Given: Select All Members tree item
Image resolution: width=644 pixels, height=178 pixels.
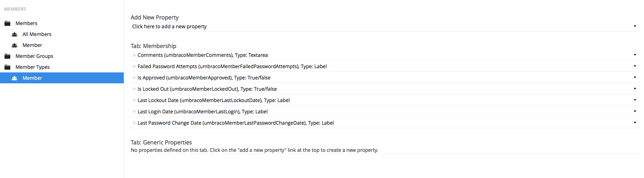Looking at the screenshot, I should pos(37,34).
